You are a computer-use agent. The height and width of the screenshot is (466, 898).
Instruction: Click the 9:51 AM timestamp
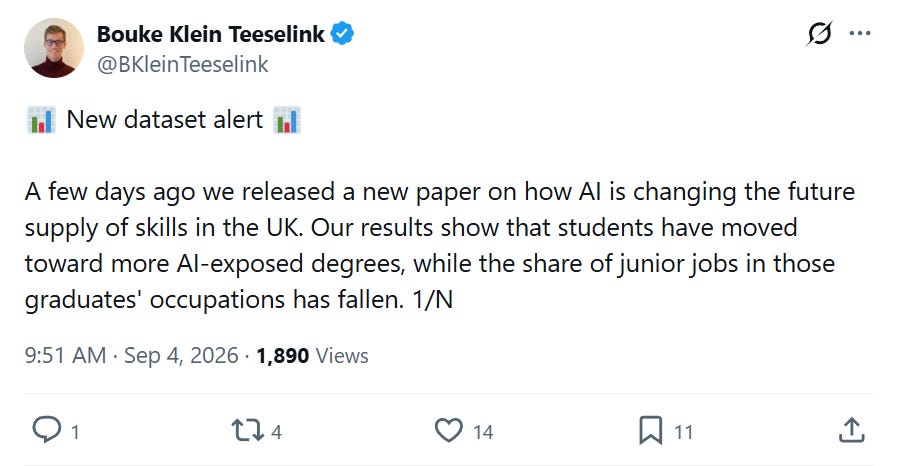65,356
